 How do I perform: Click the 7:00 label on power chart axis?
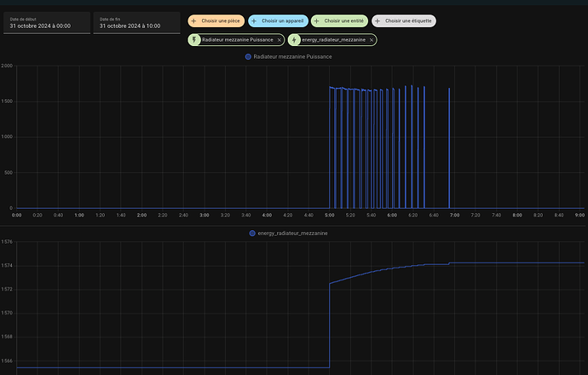coord(454,216)
